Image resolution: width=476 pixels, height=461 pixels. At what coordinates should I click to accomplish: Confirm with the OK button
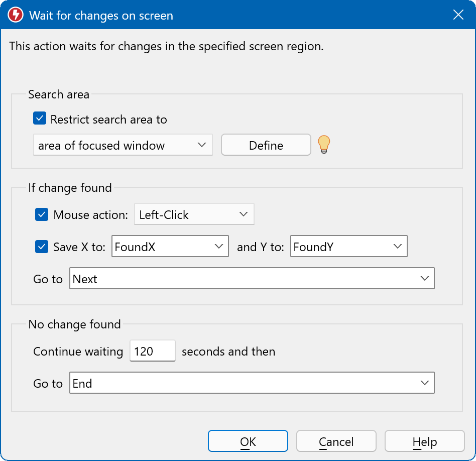click(x=248, y=441)
